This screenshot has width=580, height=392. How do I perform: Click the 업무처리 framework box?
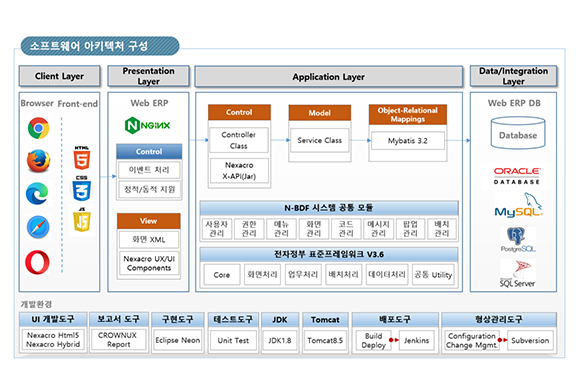[x=303, y=275]
